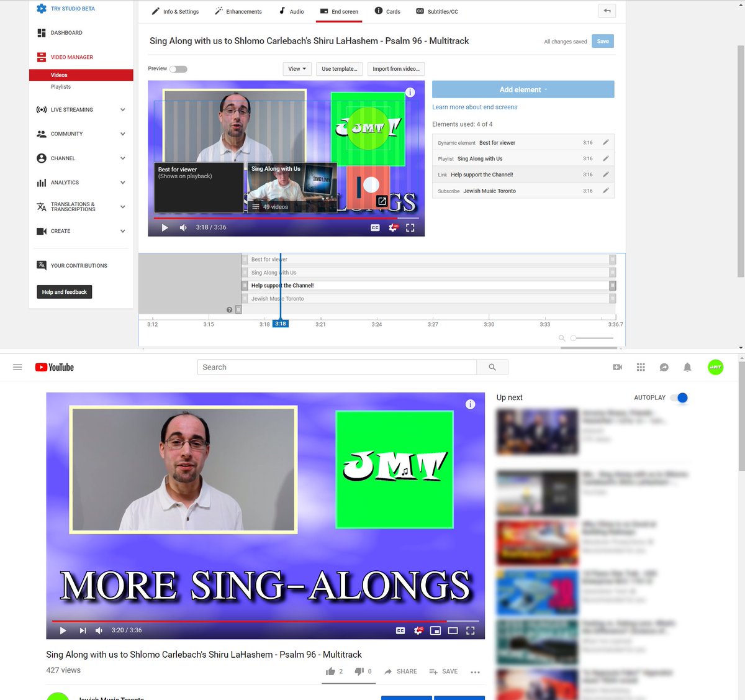The width and height of the screenshot is (745, 700).
Task: Click the video info icon on the preview
Action: (410, 92)
